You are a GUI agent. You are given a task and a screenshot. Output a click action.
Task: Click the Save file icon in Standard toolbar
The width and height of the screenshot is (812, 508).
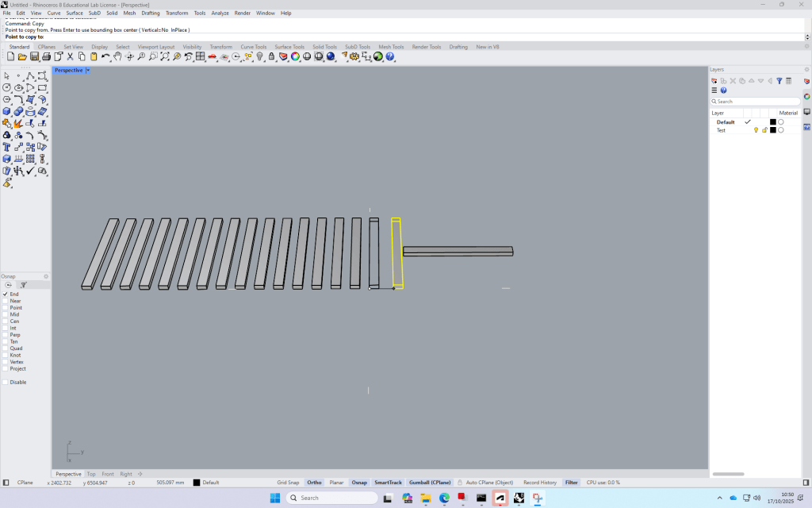click(34, 56)
